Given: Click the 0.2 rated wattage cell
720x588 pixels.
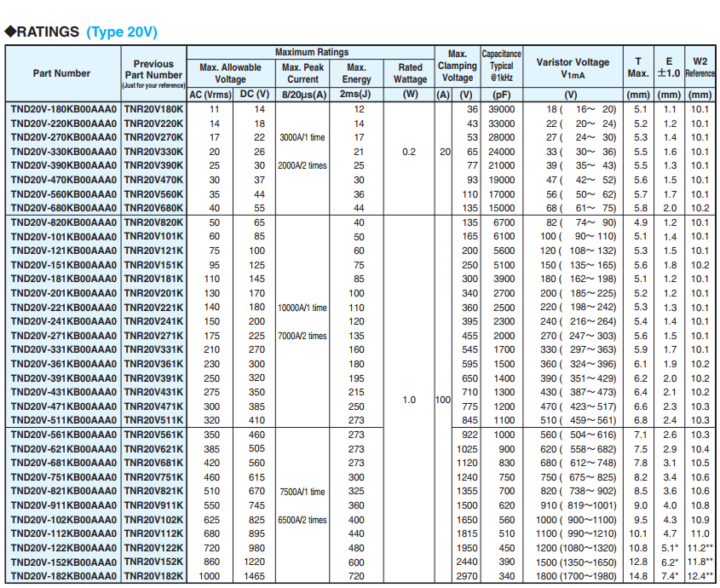Looking at the screenshot, I should [x=410, y=152].
